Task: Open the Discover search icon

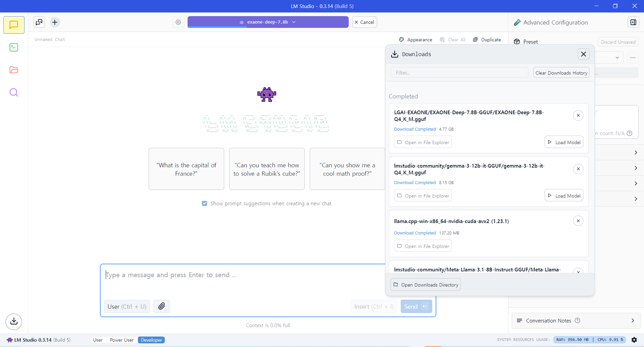Action: (x=14, y=92)
